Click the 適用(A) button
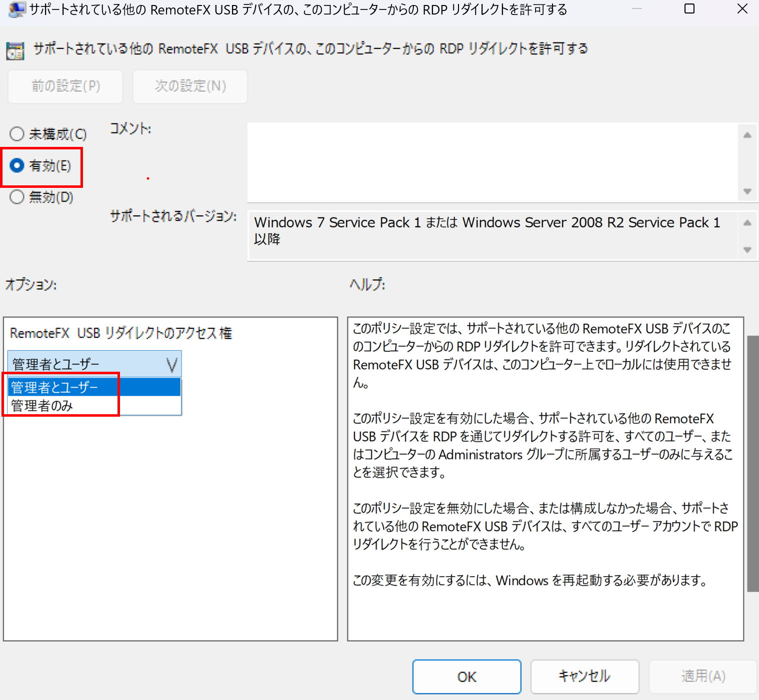This screenshot has height=700, width=759. click(703, 677)
